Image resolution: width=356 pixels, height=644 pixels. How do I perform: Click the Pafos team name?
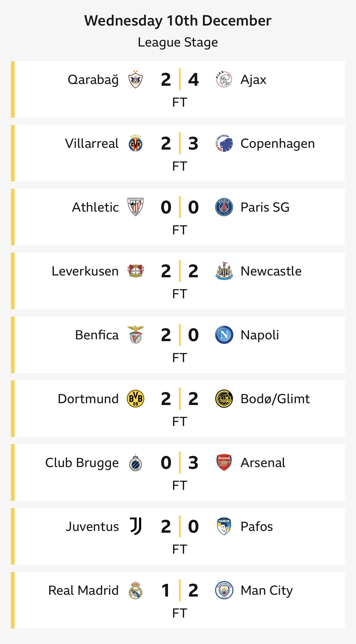[x=257, y=527]
